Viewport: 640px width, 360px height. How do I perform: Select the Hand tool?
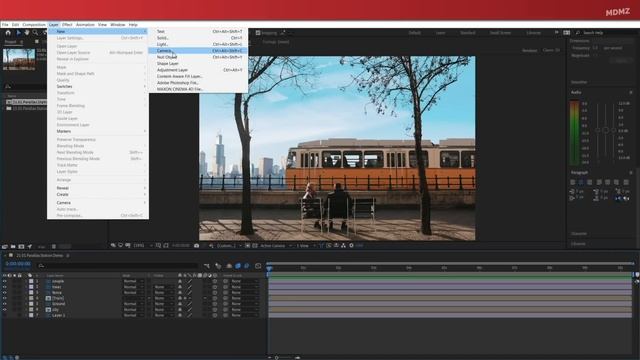(27, 33)
